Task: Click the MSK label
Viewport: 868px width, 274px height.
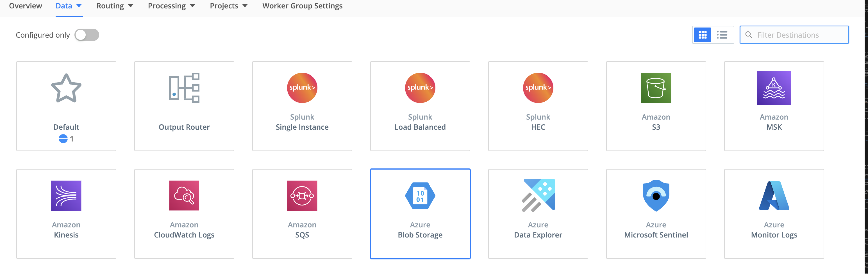Action: tap(774, 127)
